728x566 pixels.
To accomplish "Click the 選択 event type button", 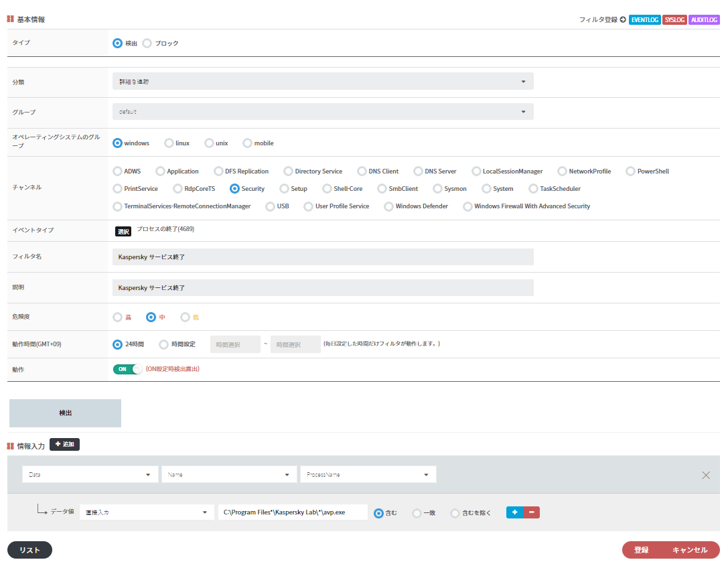I will pyautogui.click(x=123, y=231).
